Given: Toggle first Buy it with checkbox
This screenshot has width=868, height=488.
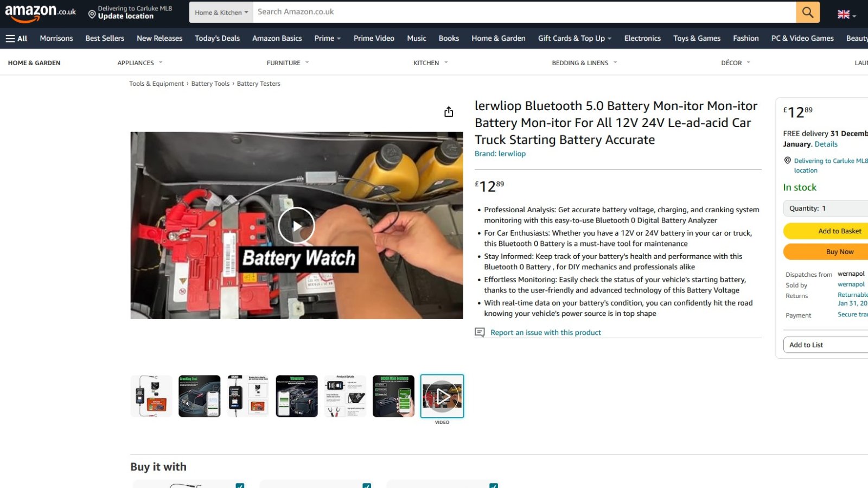Looking at the screenshot, I should (240, 485).
